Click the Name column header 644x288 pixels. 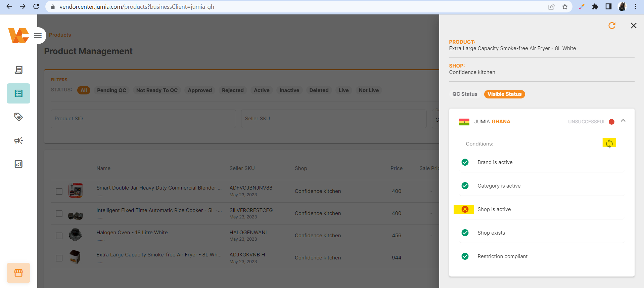pos(103,168)
